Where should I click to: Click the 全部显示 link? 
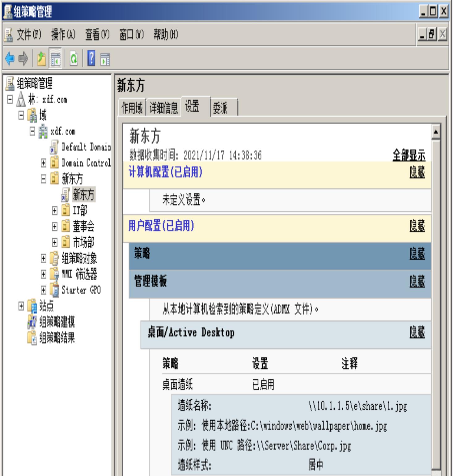click(409, 155)
